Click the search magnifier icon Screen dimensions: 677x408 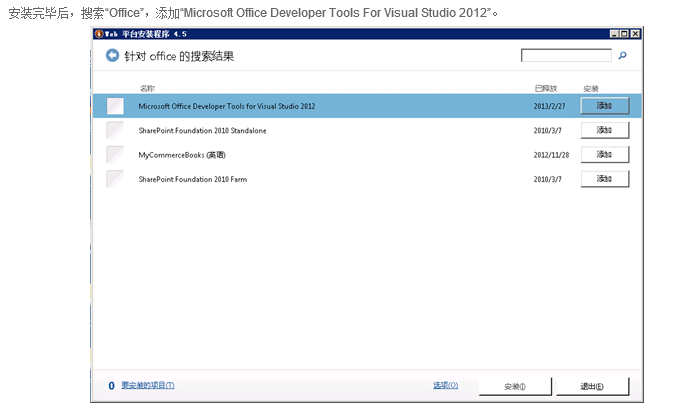click(622, 55)
